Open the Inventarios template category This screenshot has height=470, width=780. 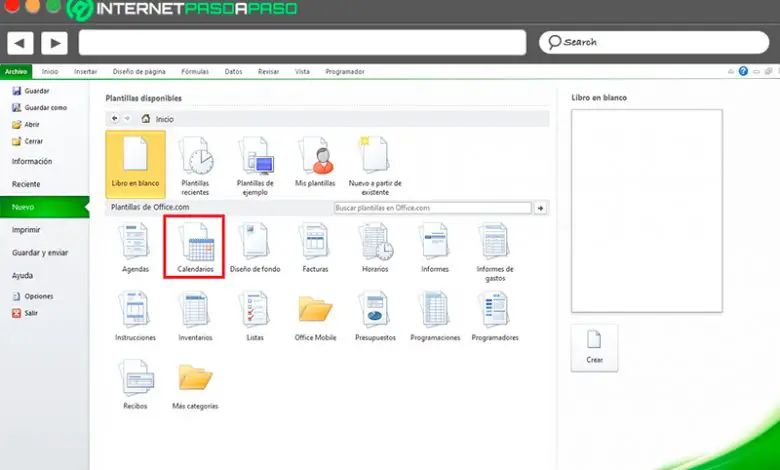pos(195,316)
